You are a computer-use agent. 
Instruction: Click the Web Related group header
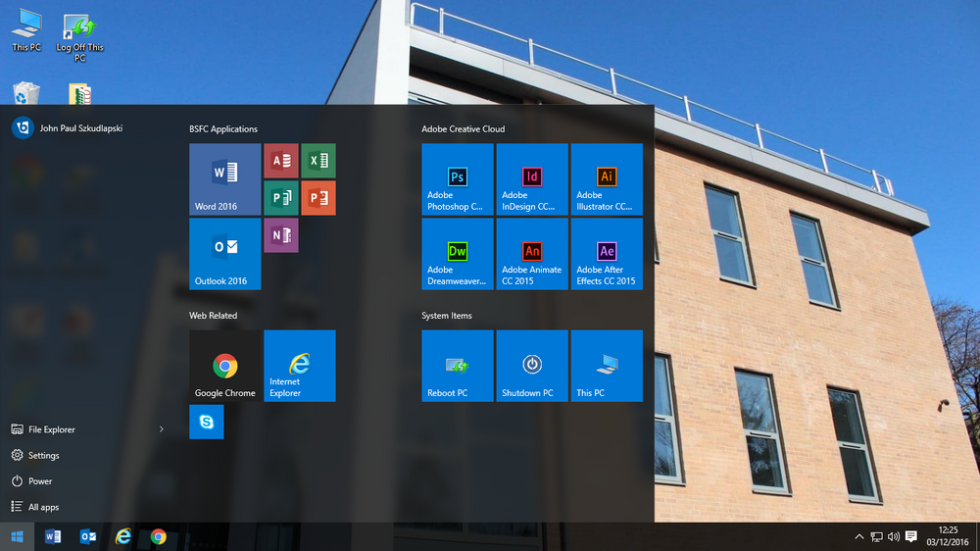click(213, 316)
